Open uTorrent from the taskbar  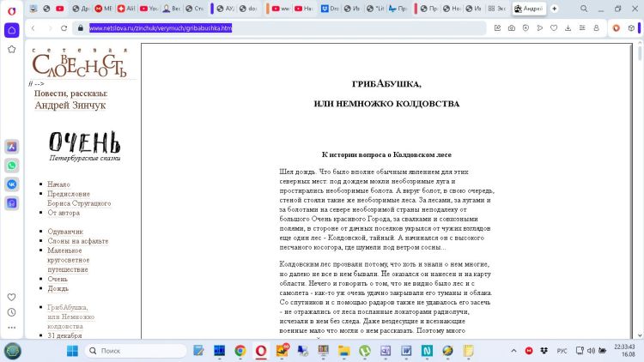tap(364, 351)
